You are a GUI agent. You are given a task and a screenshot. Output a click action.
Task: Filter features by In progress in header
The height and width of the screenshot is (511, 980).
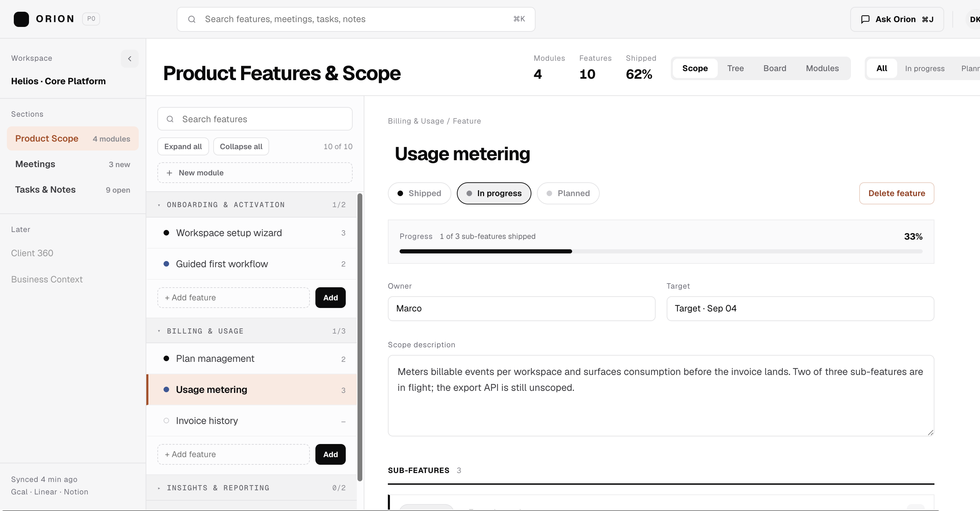[924, 68]
